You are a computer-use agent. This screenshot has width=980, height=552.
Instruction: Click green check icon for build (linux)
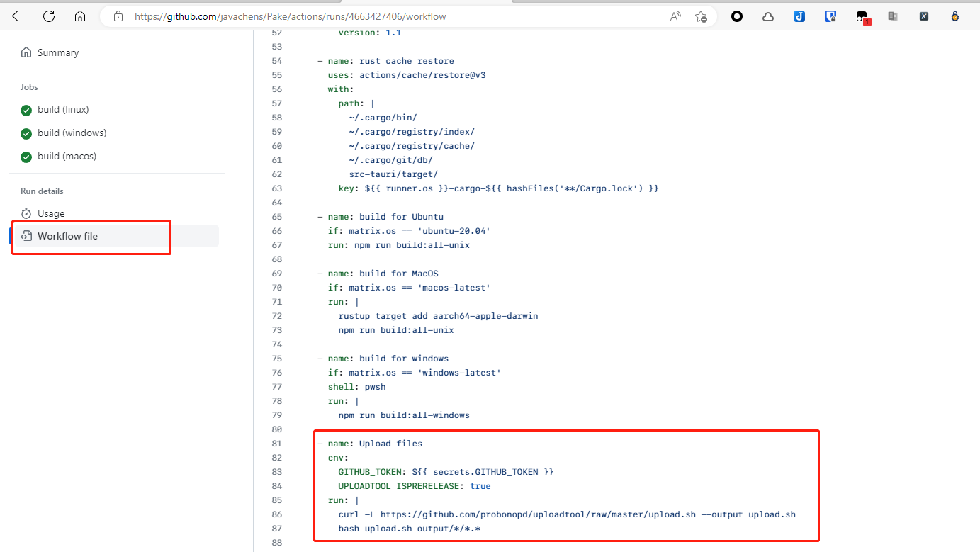(26, 110)
